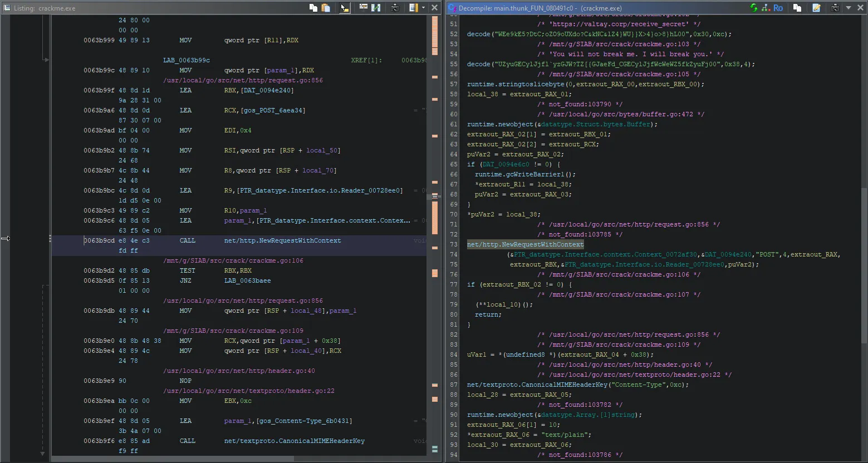Open the Listing diff view icon
Viewport: 868px width, 463px height.
click(x=376, y=8)
